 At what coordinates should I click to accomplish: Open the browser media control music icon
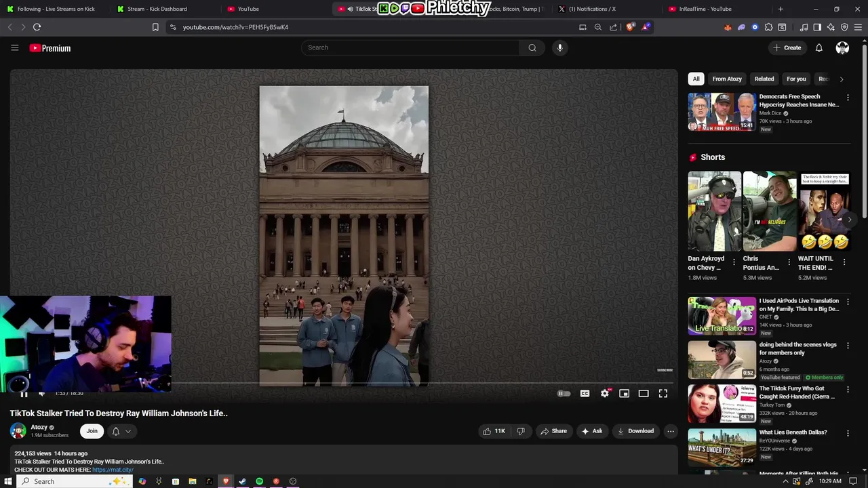[x=804, y=27]
